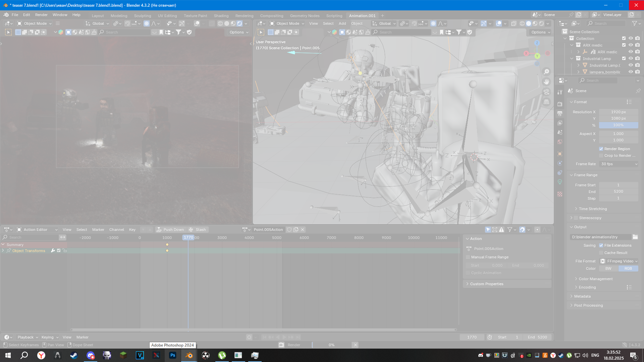Open Render properties tab icon

(x=560, y=104)
